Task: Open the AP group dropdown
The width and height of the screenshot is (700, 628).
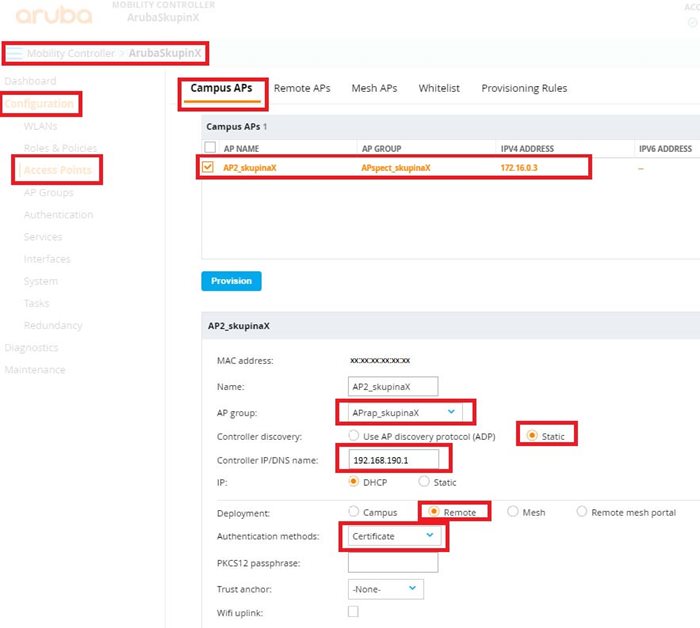Action: pyautogui.click(x=405, y=412)
